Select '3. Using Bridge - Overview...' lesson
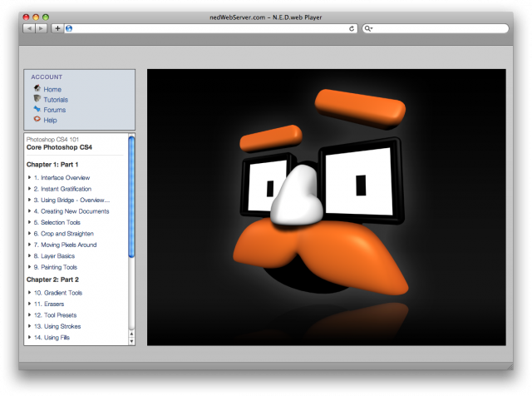 point(71,200)
